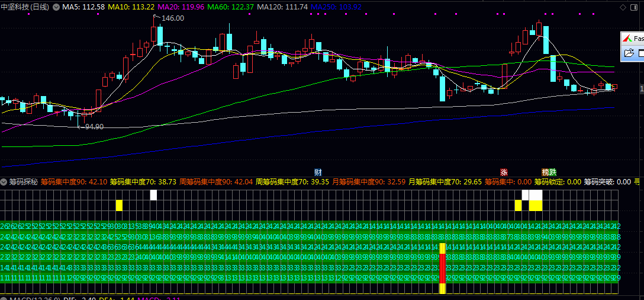This screenshot has height=300, width=644.
Task: Click the 筹码锁定: 0.00 value
Action: pos(558,181)
